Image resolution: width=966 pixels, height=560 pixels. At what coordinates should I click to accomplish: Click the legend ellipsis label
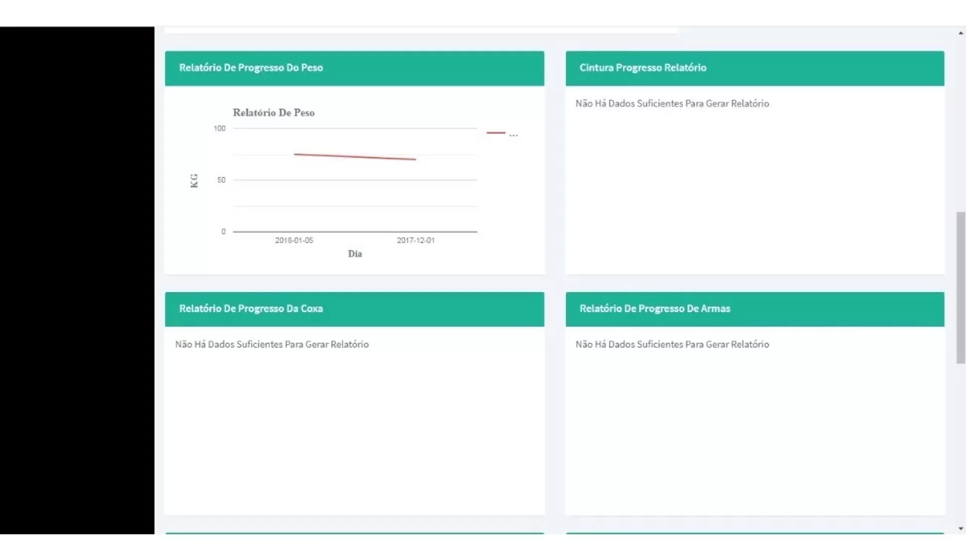[513, 135]
